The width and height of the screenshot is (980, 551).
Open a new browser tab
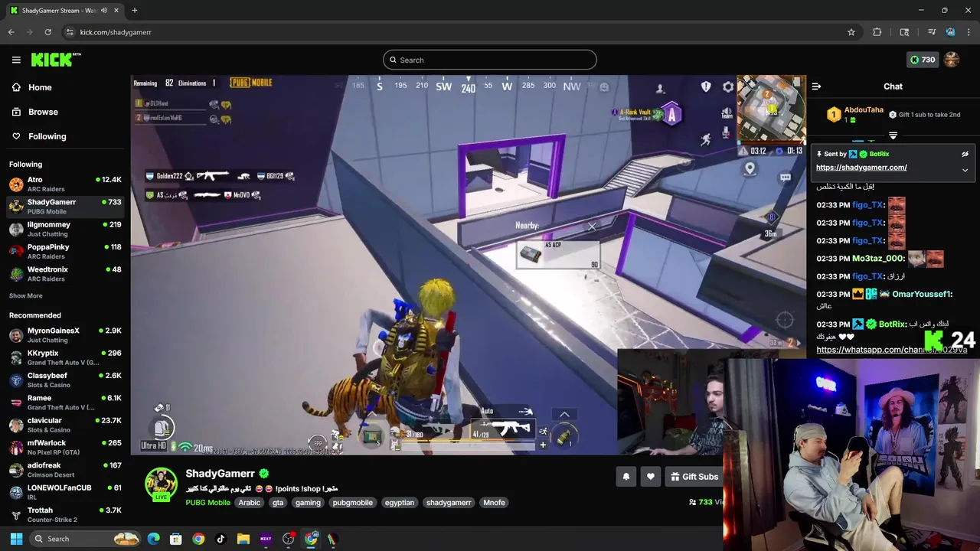[x=134, y=11]
